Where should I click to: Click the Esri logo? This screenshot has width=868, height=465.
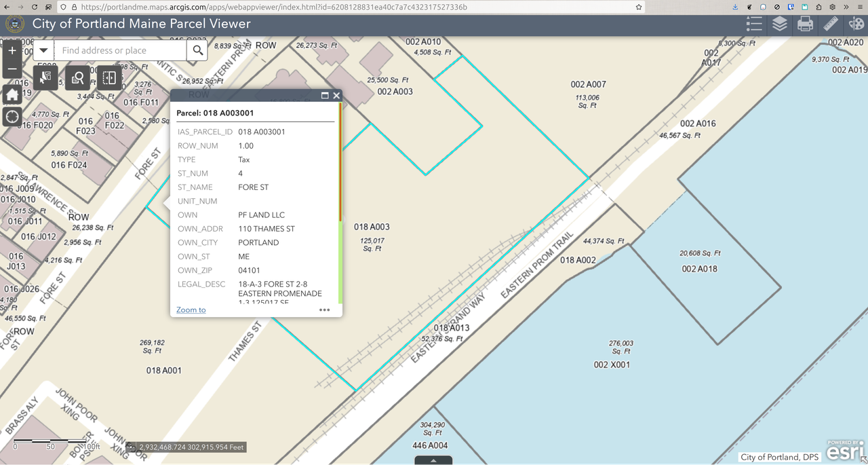click(x=844, y=451)
